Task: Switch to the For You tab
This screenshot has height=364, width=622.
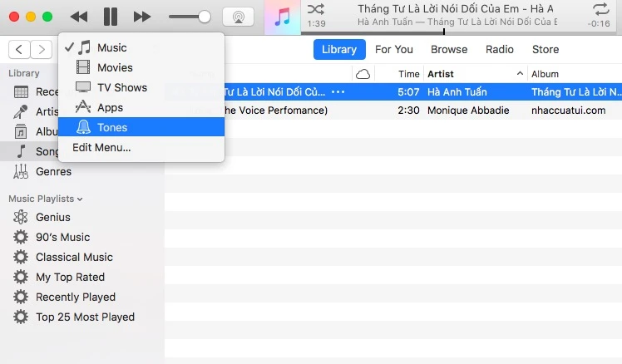Action: [x=394, y=49]
